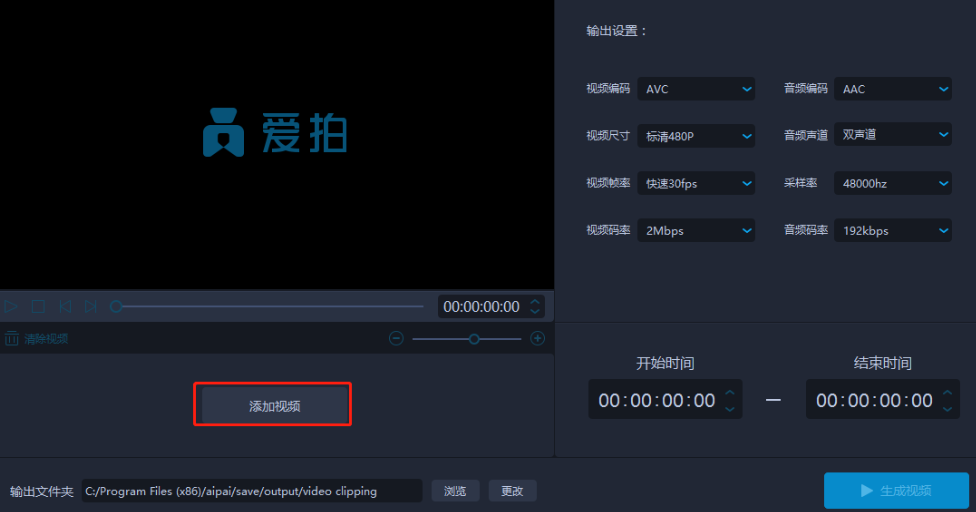976x512 pixels.
Task: Click the 清除视频 label
Action: click(46, 339)
